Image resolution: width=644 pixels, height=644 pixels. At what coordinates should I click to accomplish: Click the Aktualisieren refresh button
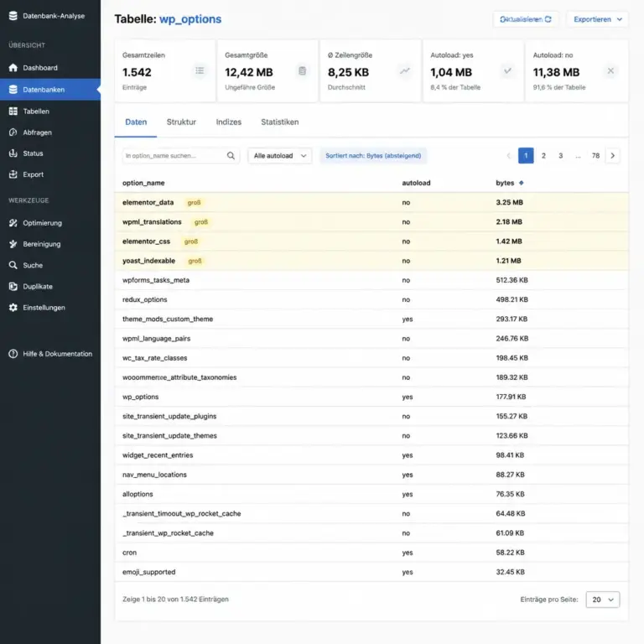(x=525, y=19)
